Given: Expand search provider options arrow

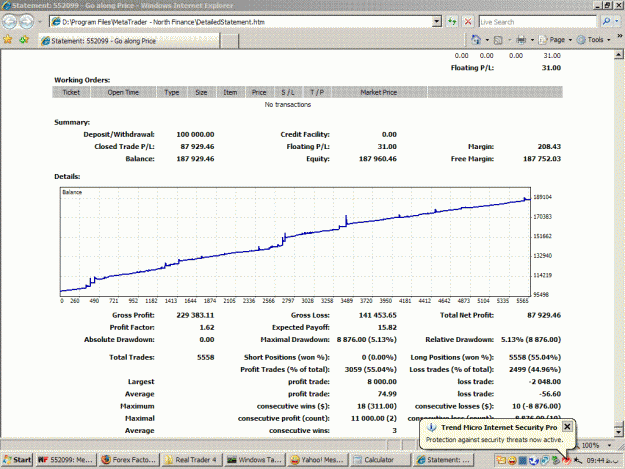Looking at the screenshot, I should [x=617, y=22].
